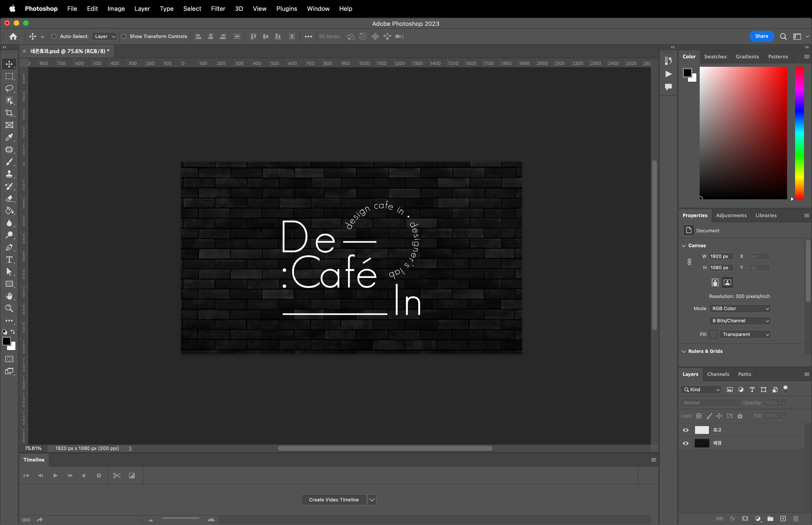Select the Crop tool

9,113
